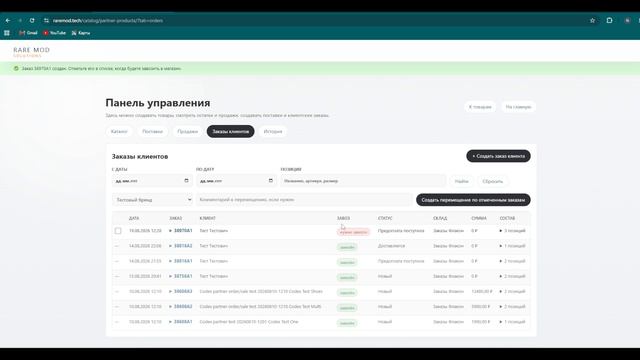Click the 'Codex Test One' client cell
The image size is (640, 360).
click(249, 322)
